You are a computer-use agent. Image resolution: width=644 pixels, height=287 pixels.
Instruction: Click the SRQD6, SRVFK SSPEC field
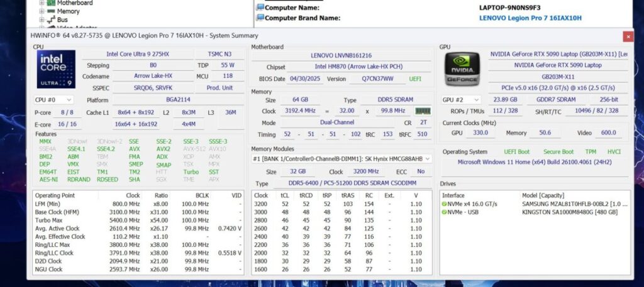153,88
